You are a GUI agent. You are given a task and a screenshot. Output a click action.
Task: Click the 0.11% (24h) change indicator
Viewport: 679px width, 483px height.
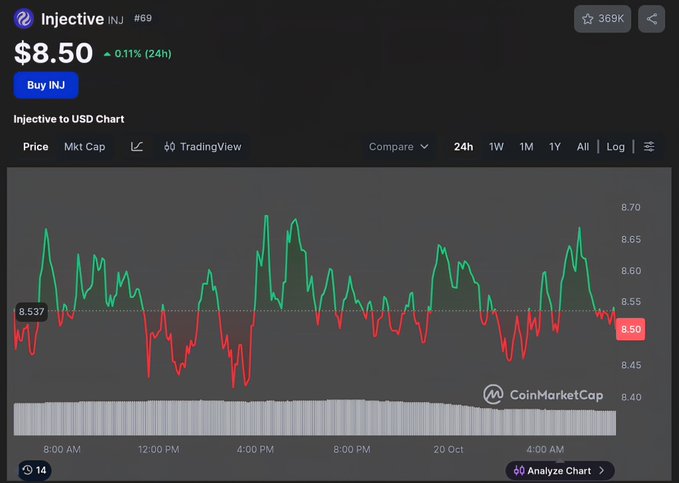(138, 54)
